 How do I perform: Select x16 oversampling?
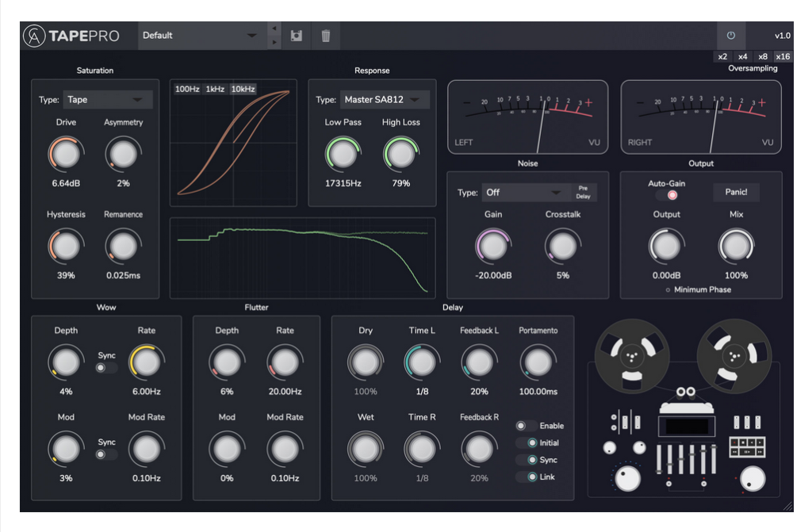[x=783, y=56]
